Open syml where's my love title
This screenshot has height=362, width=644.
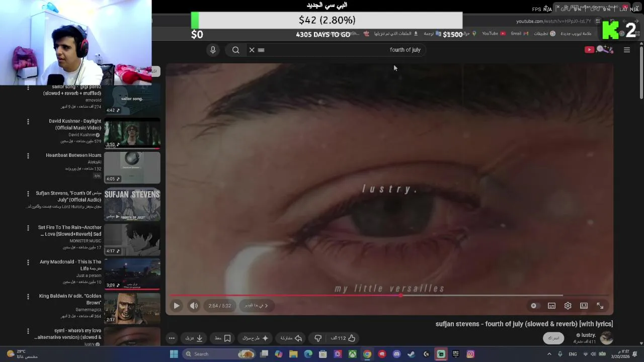click(x=68, y=334)
